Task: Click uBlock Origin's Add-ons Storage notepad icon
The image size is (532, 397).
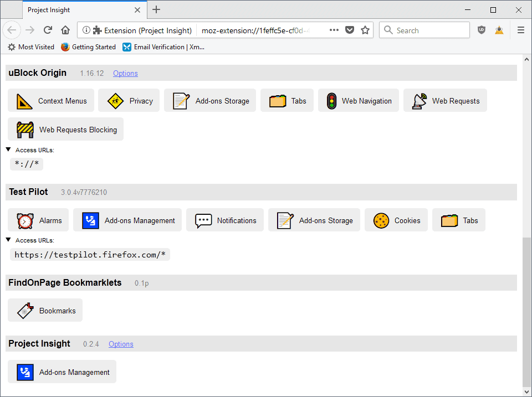Action: tap(181, 101)
